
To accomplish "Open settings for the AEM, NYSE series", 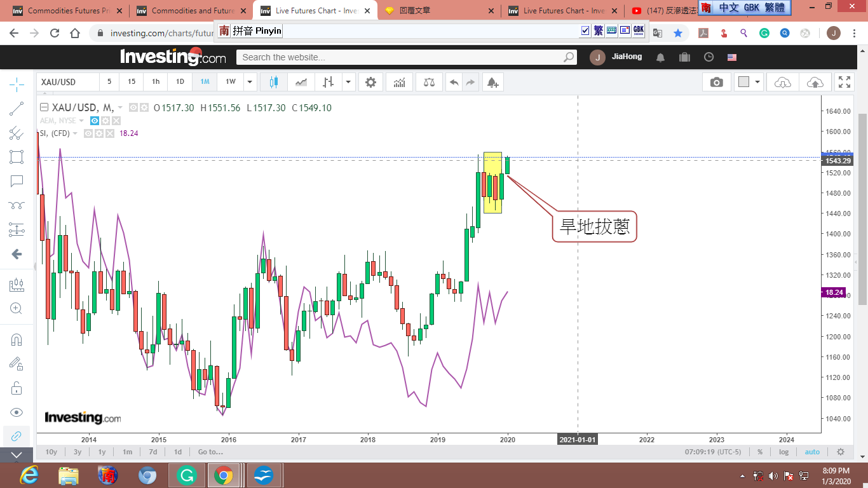I will (x=105, y=121).
